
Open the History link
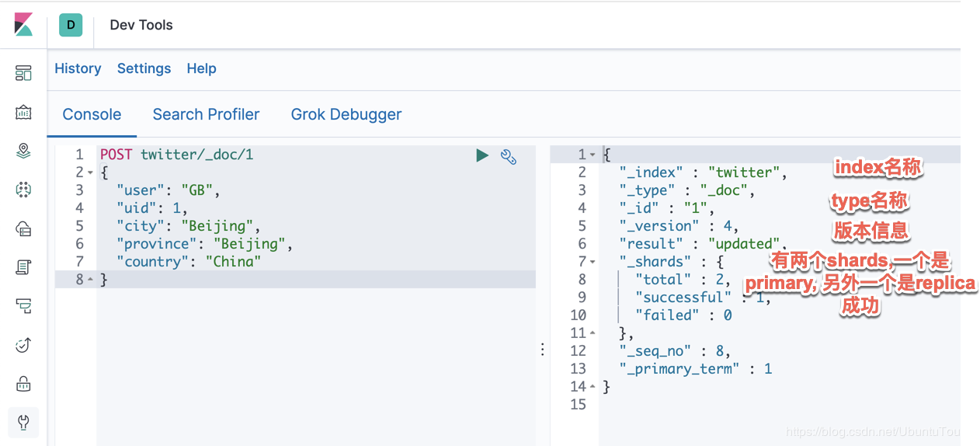78,68
